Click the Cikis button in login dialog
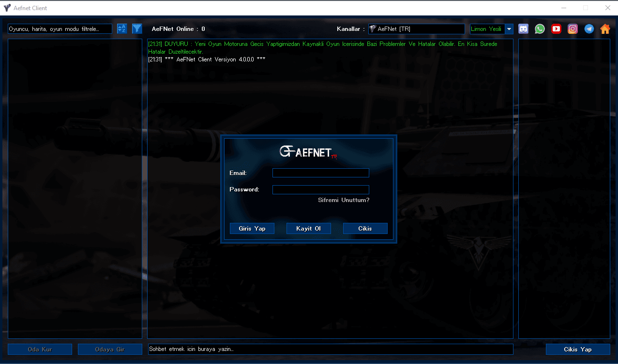The image size is (618, 364). click(x=365, y=229)
